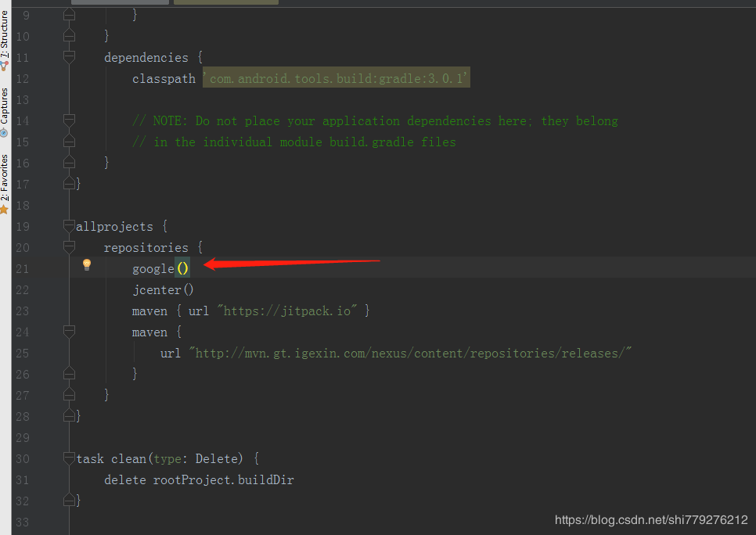Click the 'delete rootProject.buildDir' statement

click(x=199, y=480)
